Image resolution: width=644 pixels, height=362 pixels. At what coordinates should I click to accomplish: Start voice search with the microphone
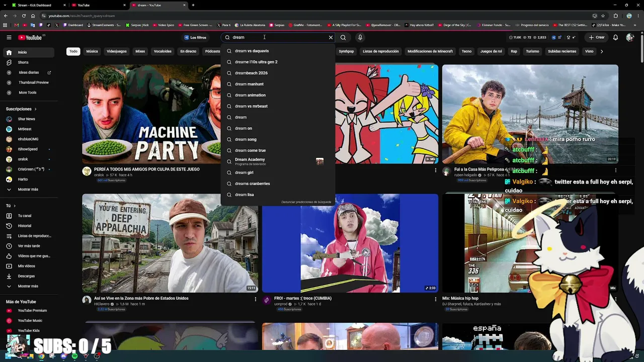360,37
